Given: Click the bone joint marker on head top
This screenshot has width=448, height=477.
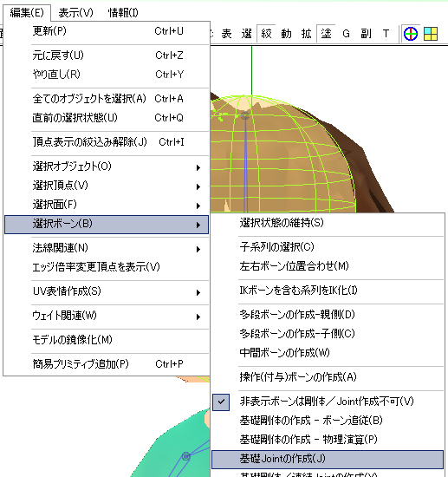Looking at the screenshot, I should pyautogui.click(x=245, y=115).
